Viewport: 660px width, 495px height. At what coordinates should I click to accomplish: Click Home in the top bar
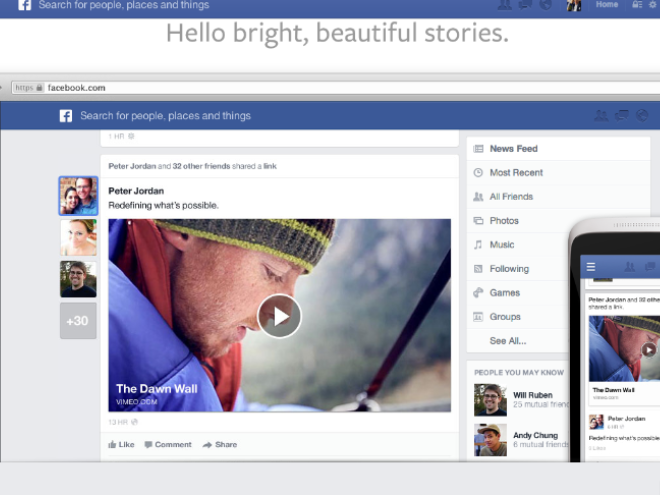(606, 5)
